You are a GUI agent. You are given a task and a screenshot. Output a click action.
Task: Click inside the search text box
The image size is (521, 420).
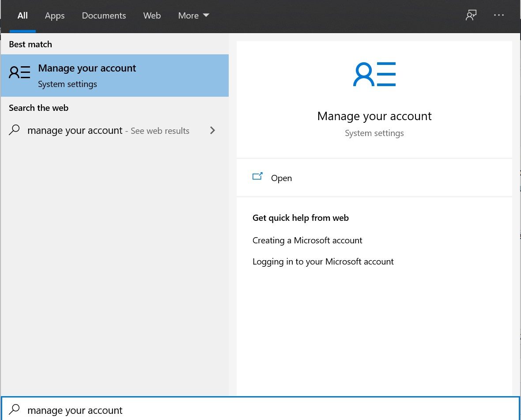pyautogui.click(x=265, y=410)
